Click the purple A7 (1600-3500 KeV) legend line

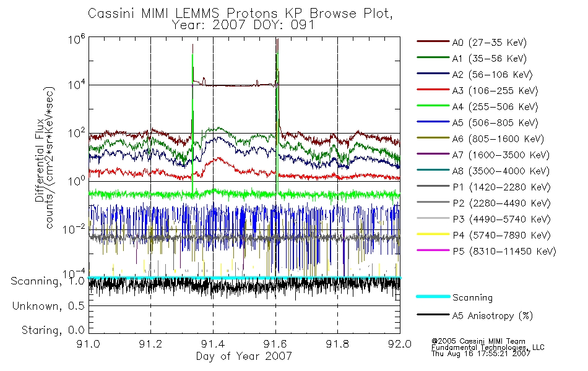(433, 154)
